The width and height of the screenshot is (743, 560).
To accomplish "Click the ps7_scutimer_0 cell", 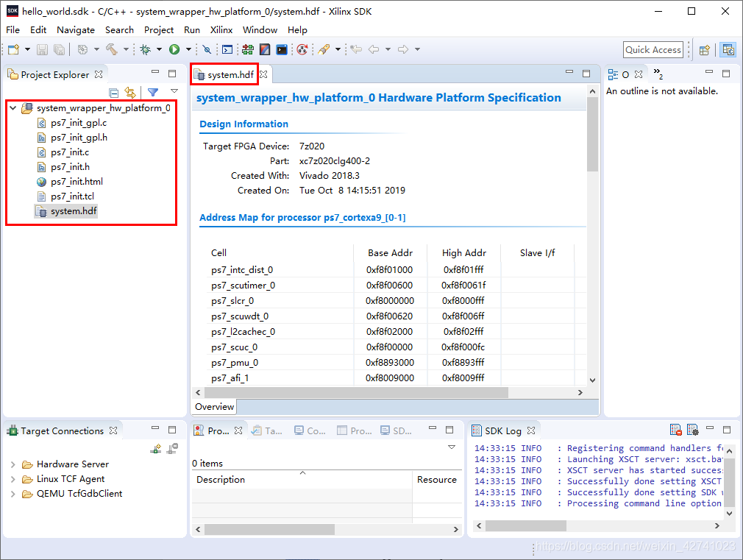I will pyautogui.click(x=243, y=286).
